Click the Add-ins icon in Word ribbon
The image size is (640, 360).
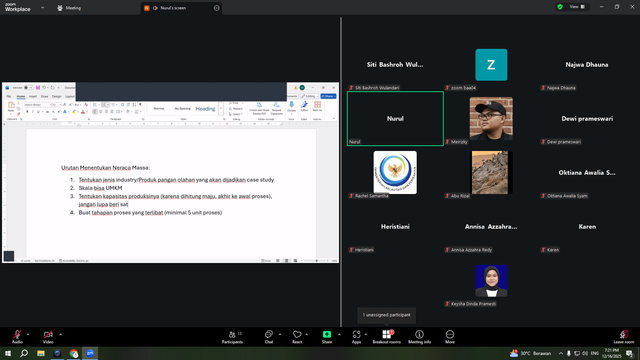tap(317, 105)
